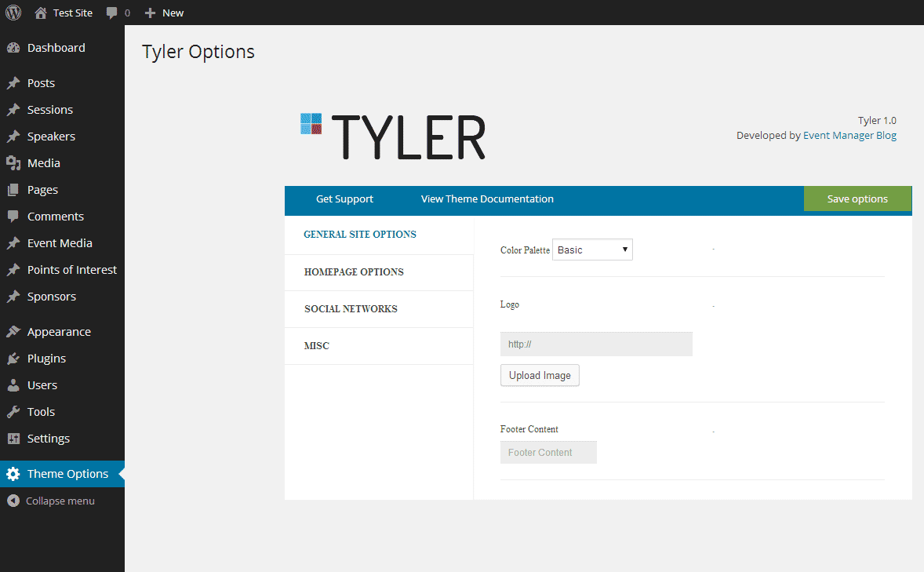The width and height of the screenshot is (924, 572).
Task: Click the Media library icon
Action: pyautogui.click(x=13, y=163)
